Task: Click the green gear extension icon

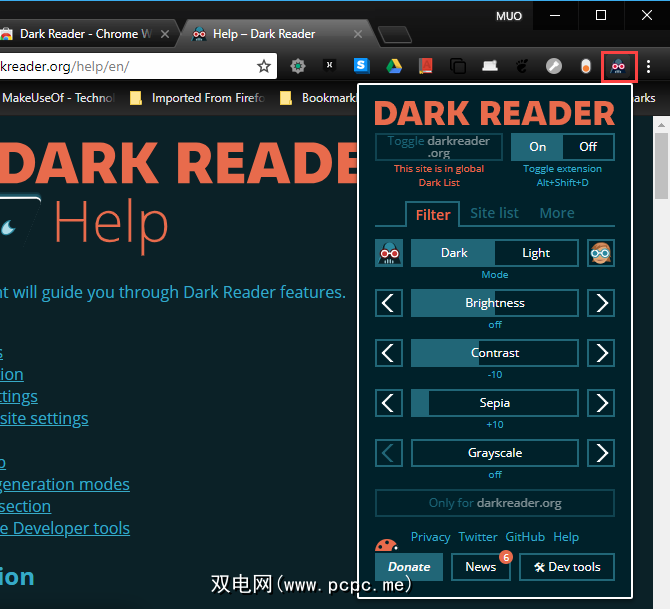Action: click(x=298, y=66)
